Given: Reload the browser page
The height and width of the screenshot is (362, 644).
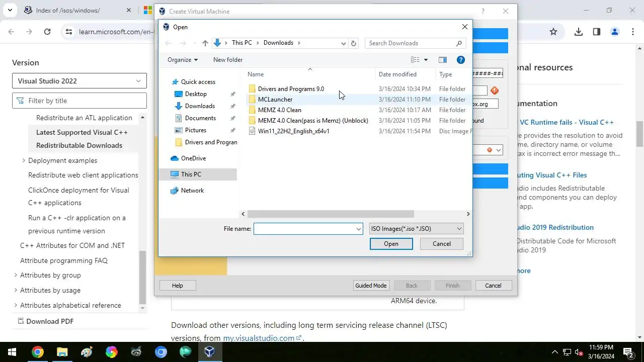Looking at the screenshot, I should point(47,32).
